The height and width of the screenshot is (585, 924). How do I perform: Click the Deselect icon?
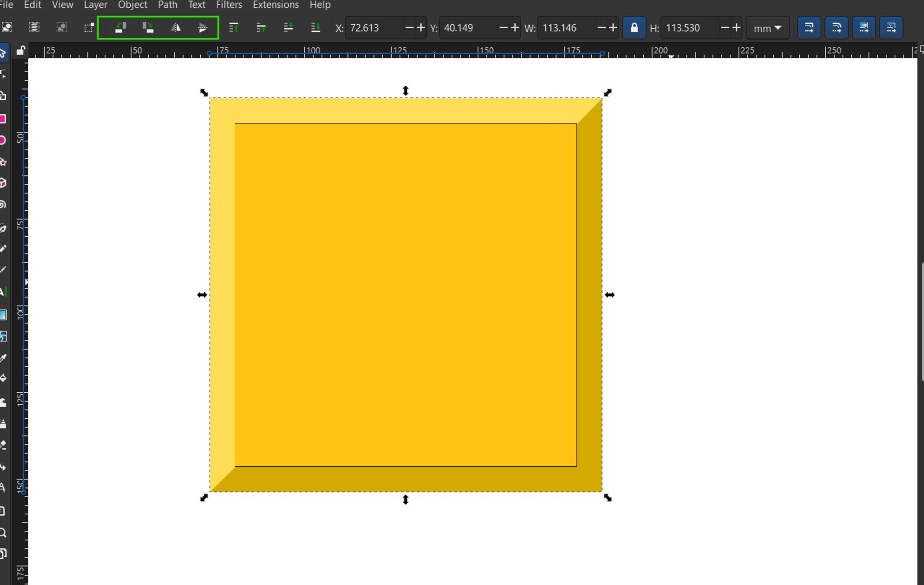click(62, 28)
